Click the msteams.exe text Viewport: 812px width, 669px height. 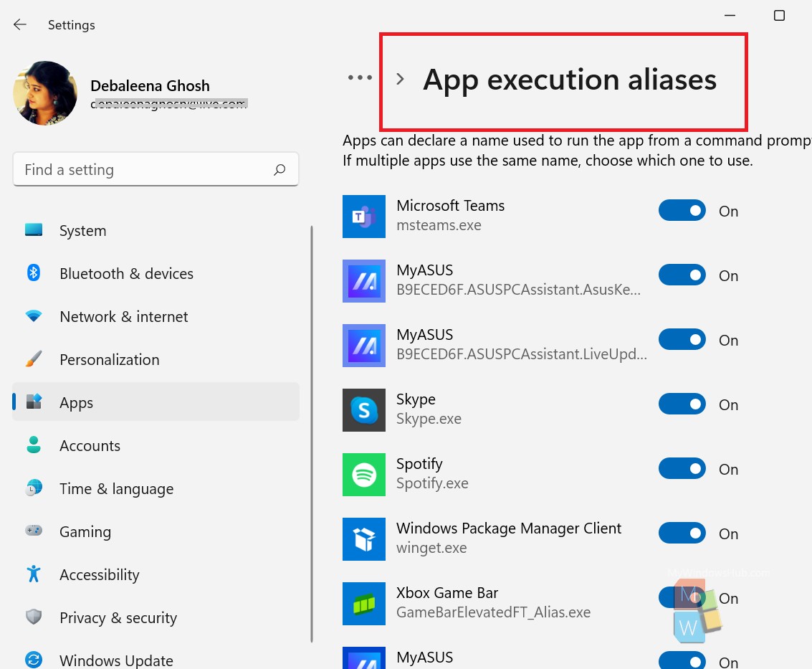point(439,225)
